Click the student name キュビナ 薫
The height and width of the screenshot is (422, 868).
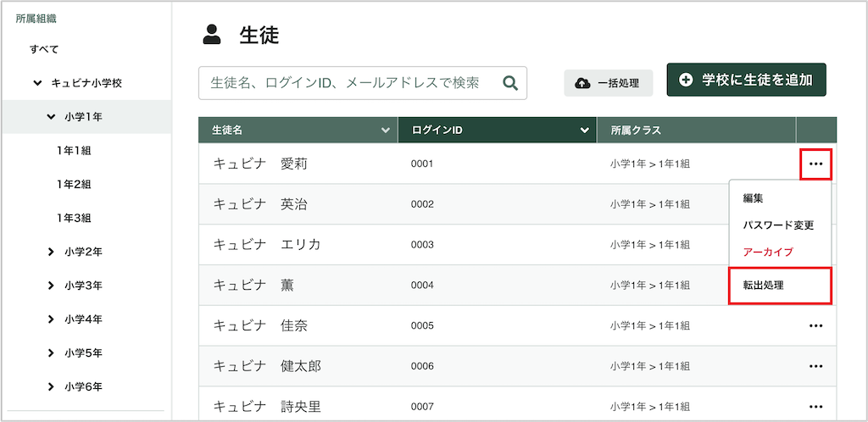[253, 286]
